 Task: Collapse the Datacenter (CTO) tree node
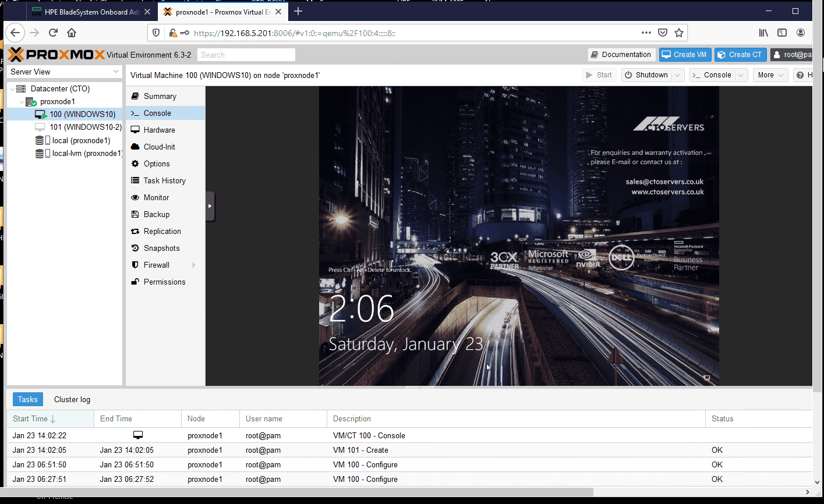point(11,88)
